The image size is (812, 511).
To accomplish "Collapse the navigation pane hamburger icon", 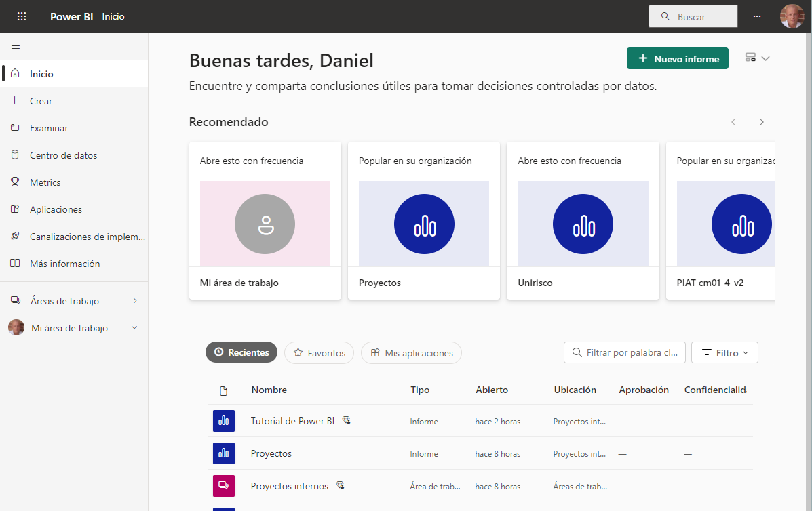I will (16, 46).
